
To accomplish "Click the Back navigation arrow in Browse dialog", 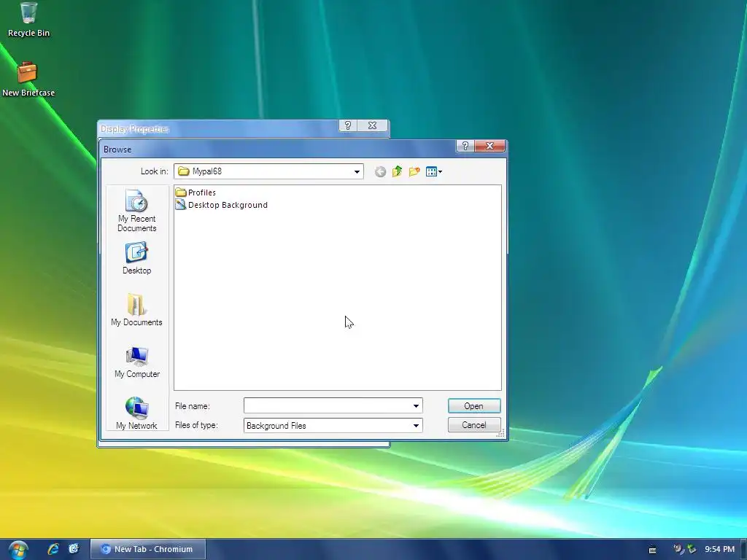I will click(380, 171).
